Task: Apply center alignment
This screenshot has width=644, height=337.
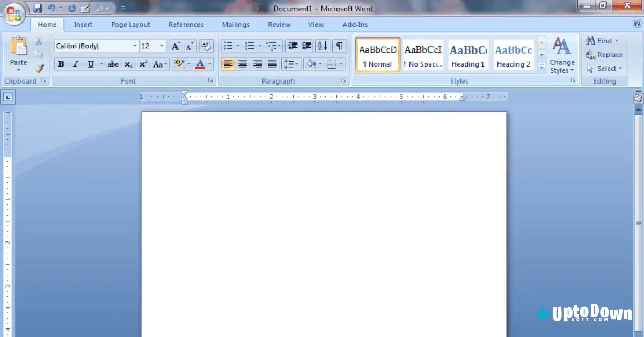Action: point(243,64)
